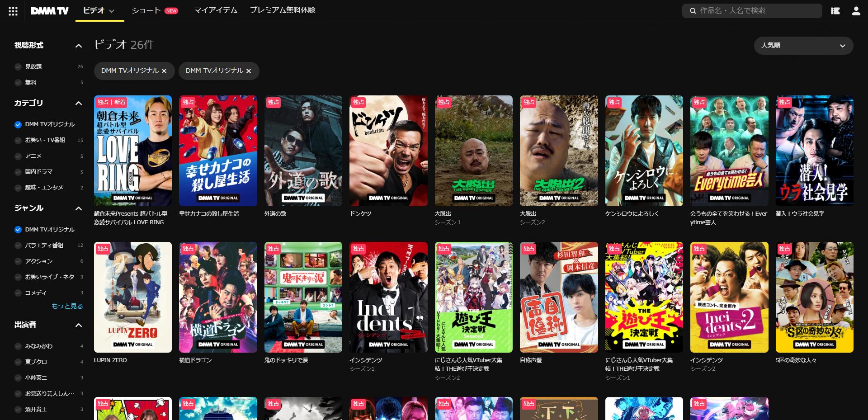Viewport: 868px width, 420px height.
Task: Open the LOVE RING poster
Action: click(133, 151)
